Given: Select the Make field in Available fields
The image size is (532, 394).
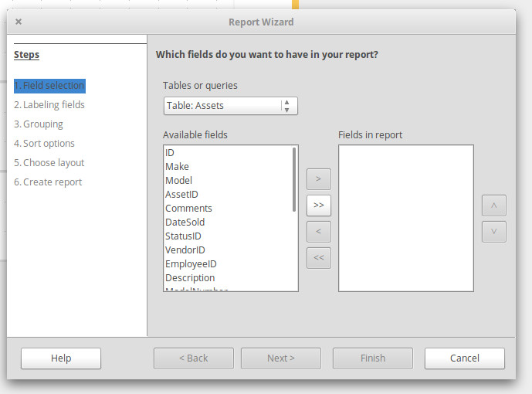Looking at the screenshot, I should [177, 167].
